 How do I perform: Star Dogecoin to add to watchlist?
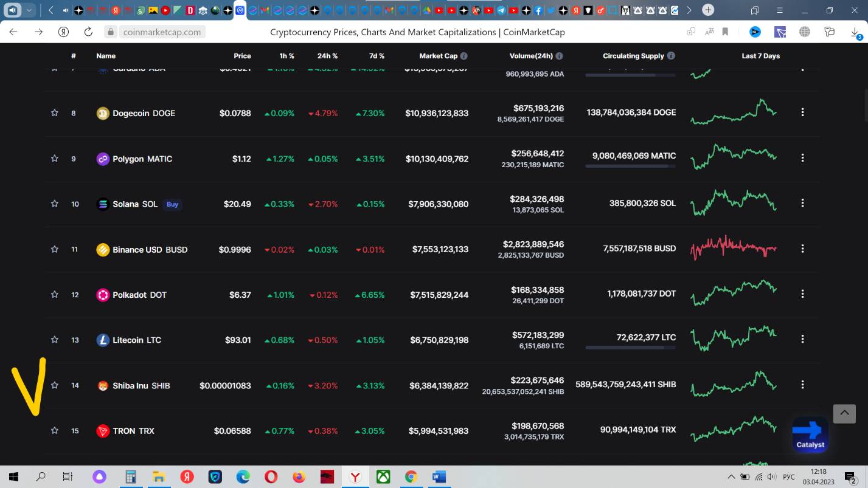point(55,113)
